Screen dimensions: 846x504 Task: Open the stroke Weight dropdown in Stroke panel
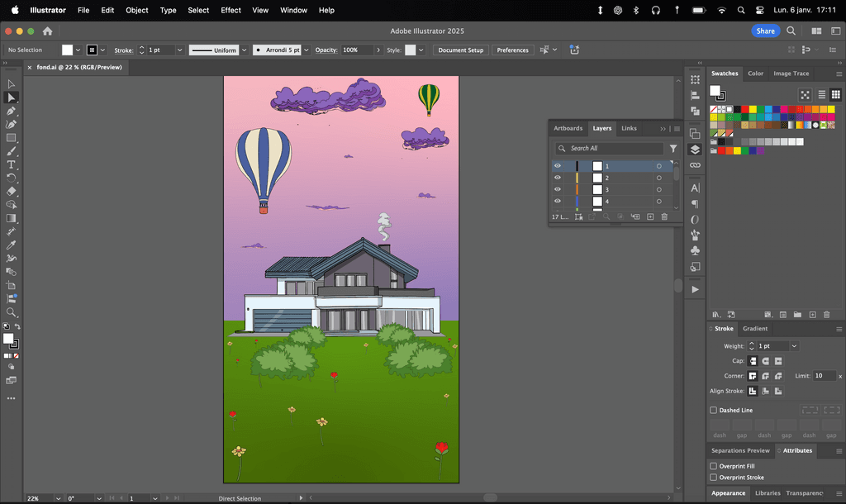795,346
